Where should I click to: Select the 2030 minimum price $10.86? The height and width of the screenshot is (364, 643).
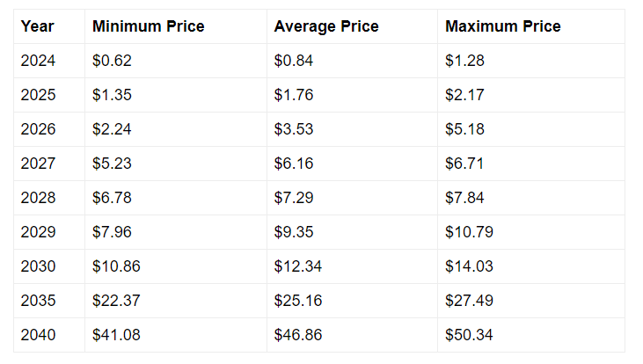click(x=116, y=266)
